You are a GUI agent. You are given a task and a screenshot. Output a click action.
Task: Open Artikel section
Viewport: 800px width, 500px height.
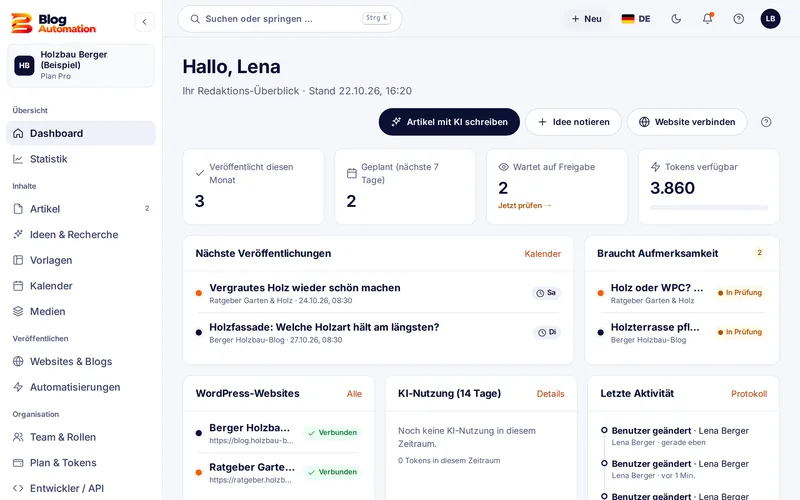(81, 209)
